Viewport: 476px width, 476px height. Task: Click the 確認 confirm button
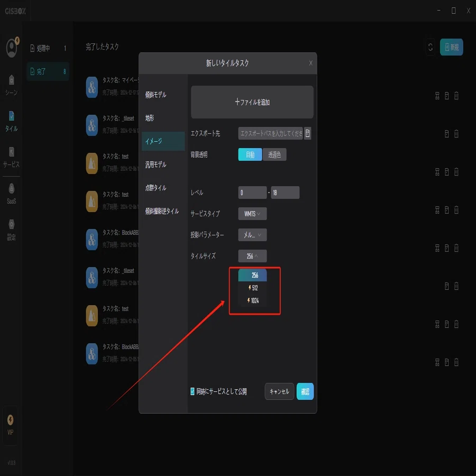[x=305, y=391]
